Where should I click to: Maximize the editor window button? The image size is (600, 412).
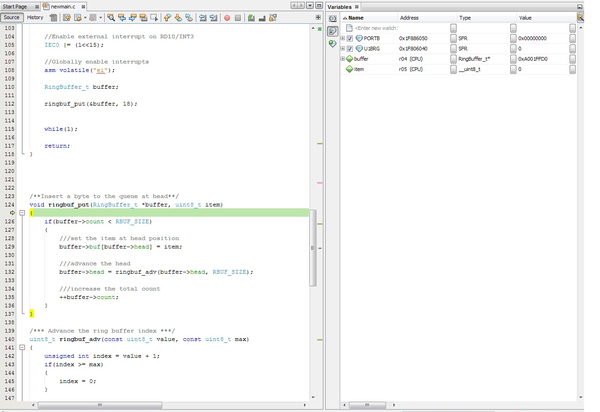(318, 5)
